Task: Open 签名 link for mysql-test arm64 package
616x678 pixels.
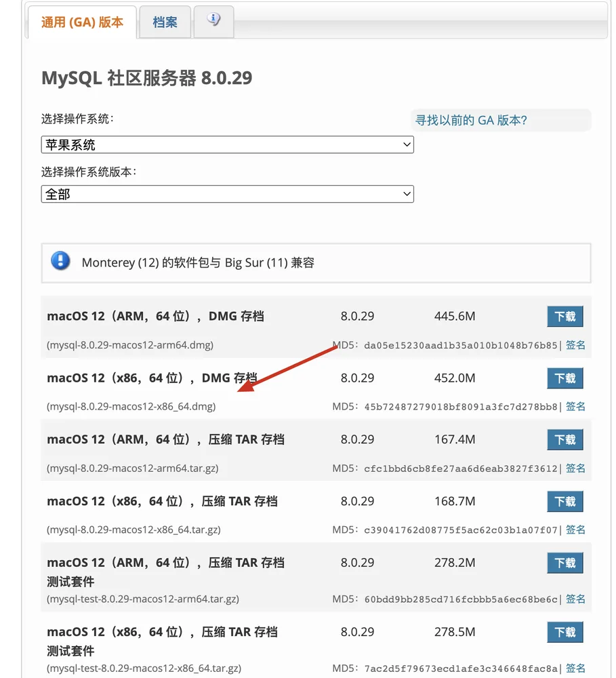Action: tap(575, 599)
